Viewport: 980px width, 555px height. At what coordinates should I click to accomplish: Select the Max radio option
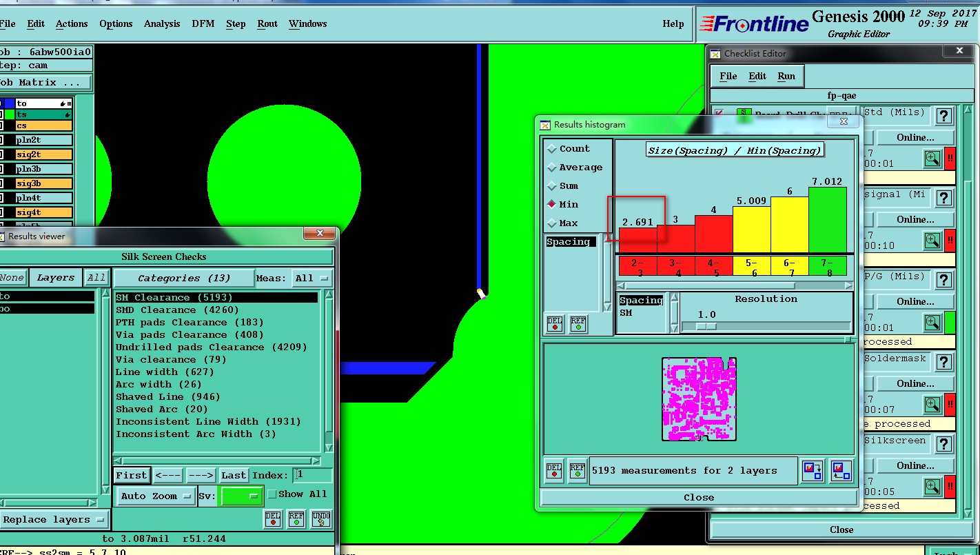[x=551, y=223]
